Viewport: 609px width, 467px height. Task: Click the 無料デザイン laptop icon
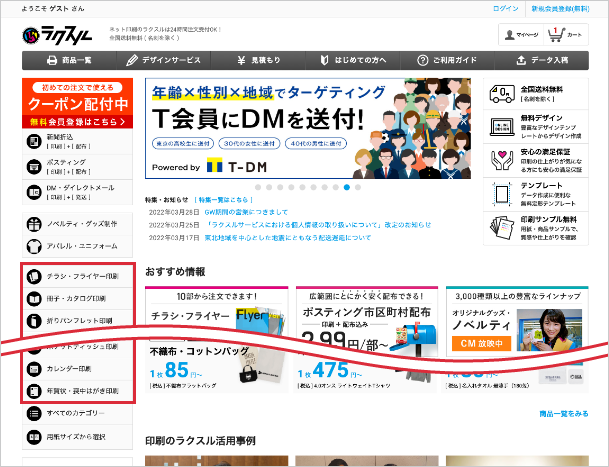(x=502, y=127)
